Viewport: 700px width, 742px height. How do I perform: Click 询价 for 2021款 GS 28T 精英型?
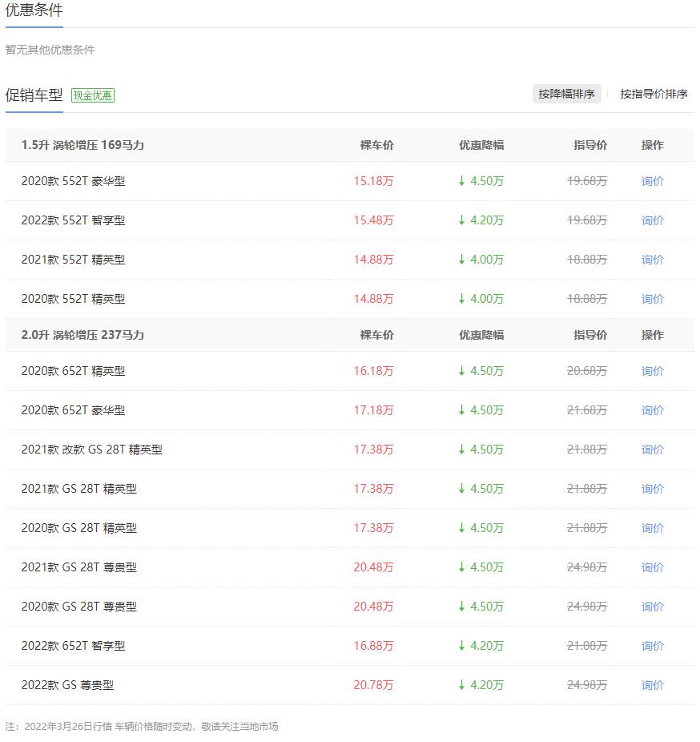click(652, 488)
